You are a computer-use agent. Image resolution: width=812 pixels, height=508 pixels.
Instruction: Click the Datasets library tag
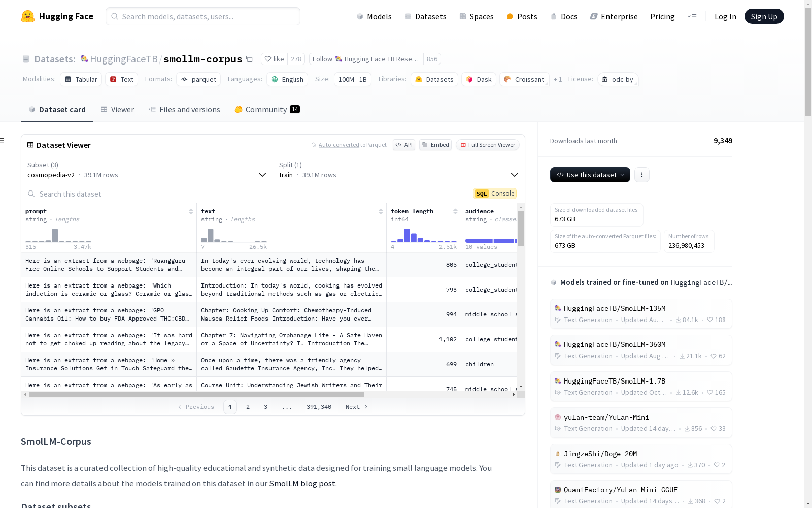point(434,79)
